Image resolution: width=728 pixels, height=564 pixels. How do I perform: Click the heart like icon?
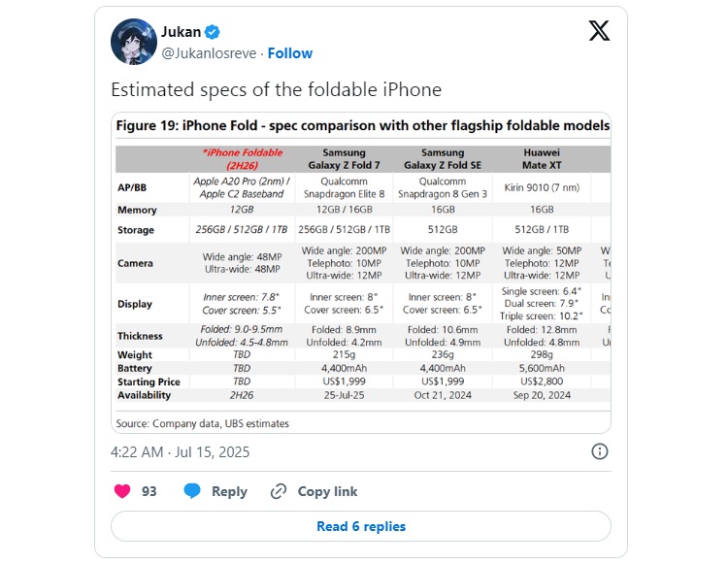coord(122,491)
